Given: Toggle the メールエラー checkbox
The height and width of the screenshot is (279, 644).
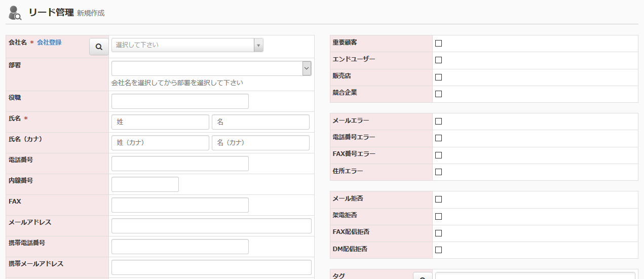Looking at the screenshot, I should click(439, 122).
